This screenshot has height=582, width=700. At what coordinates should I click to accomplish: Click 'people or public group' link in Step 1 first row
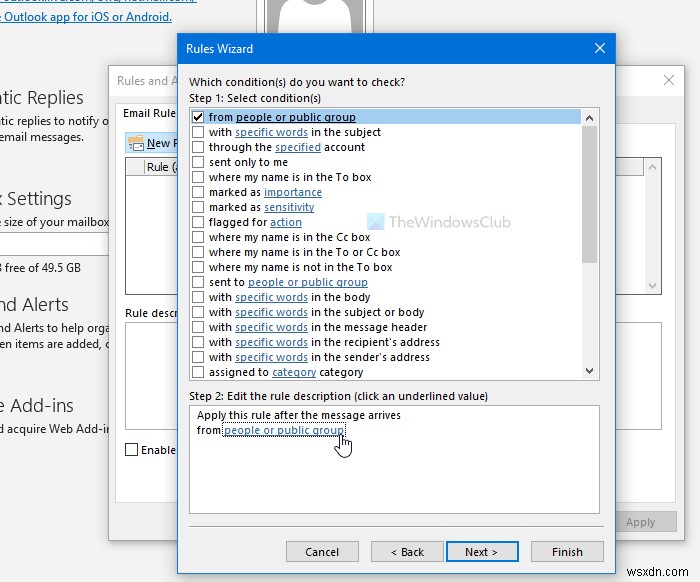[296, 117]
